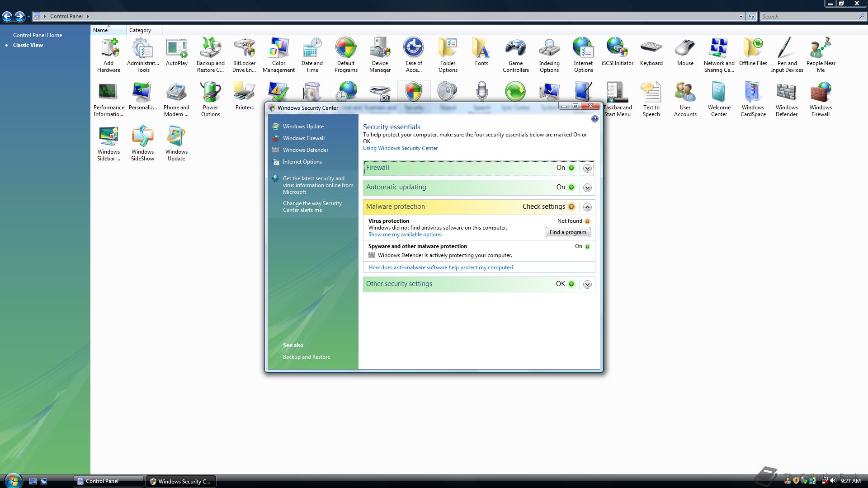Open the Add Hardware applet
The height and width of the screenshot is (488, 868).
[x=108, y=55]
